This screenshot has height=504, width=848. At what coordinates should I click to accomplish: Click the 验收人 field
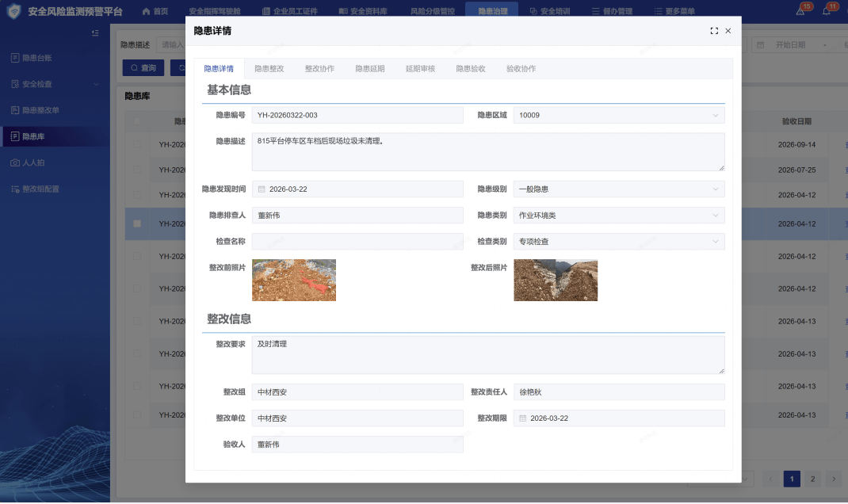point(357,445)
